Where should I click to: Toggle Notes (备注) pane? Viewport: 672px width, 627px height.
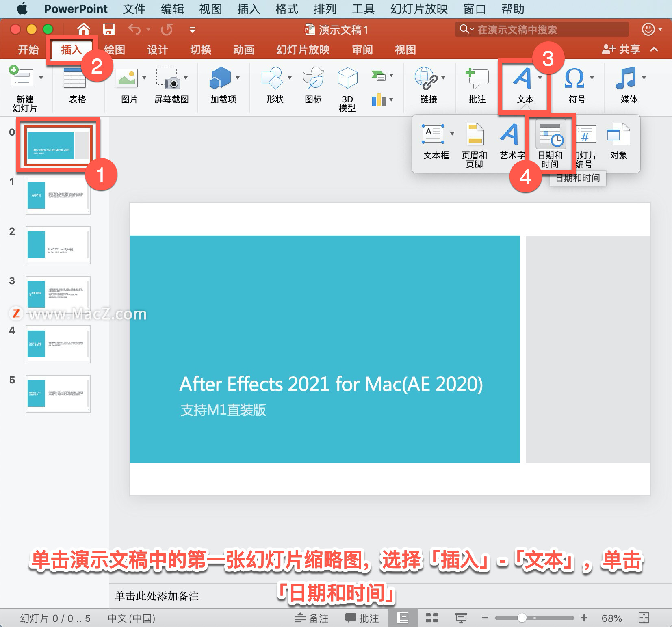(312, 618)
